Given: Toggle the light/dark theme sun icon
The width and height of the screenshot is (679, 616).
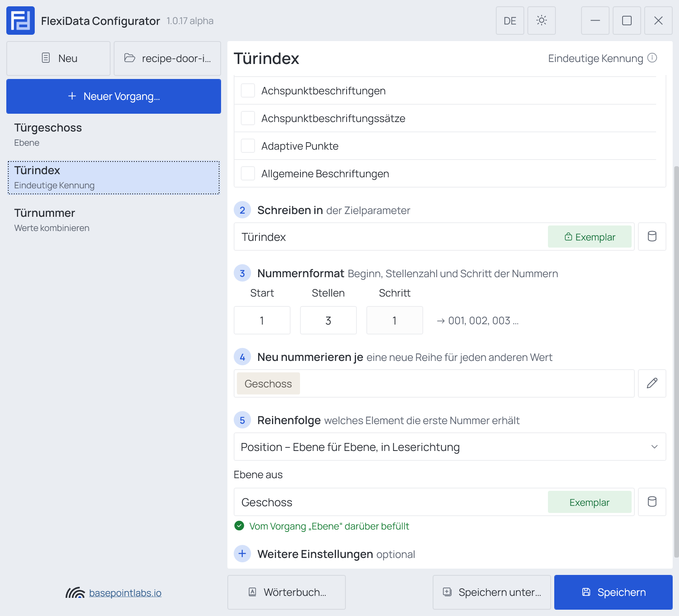Looking at the screenshot, I should coord(542,21).
